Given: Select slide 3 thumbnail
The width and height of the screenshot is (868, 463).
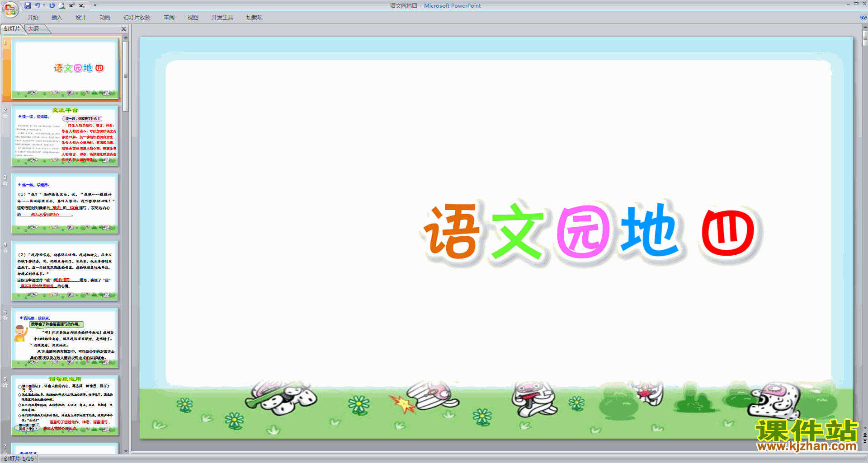Looking at the screenshot, I should [x=65, y=203].
